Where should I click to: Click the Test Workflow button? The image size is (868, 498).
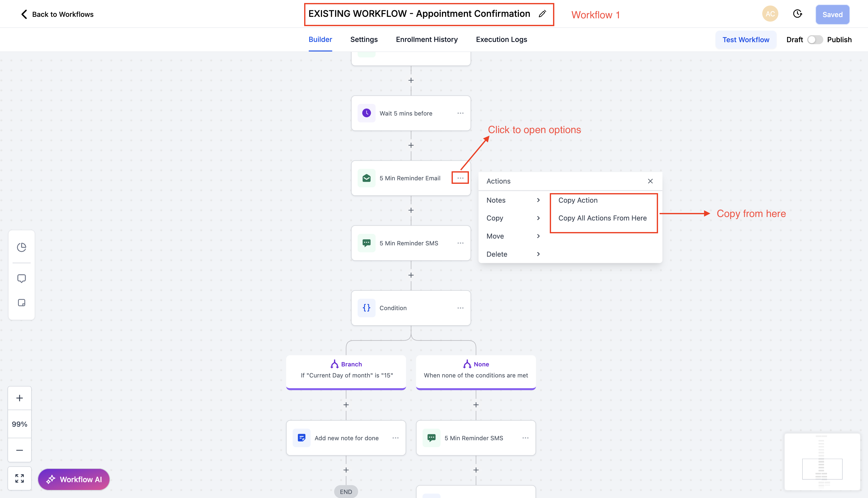click(x=746, y=39)
